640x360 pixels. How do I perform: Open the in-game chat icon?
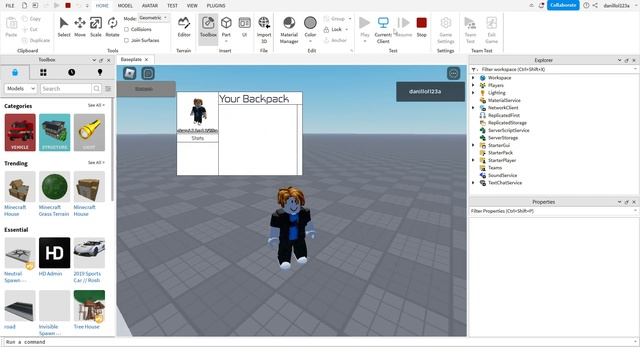tap(148, 73)
